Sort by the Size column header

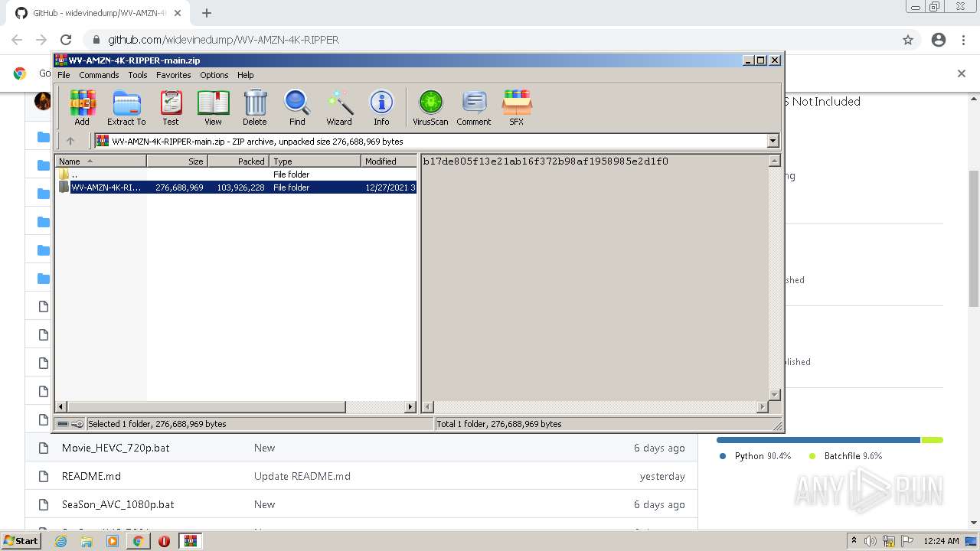[x=177, y=161]
